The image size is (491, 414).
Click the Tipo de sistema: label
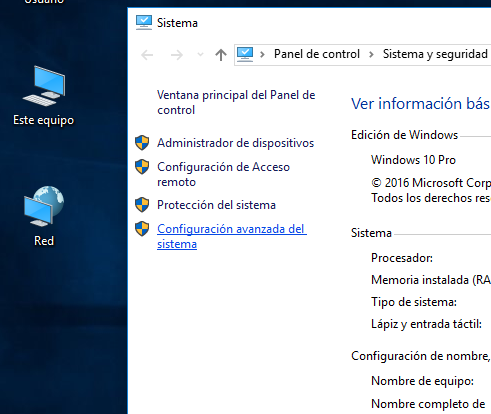(414, 302)
